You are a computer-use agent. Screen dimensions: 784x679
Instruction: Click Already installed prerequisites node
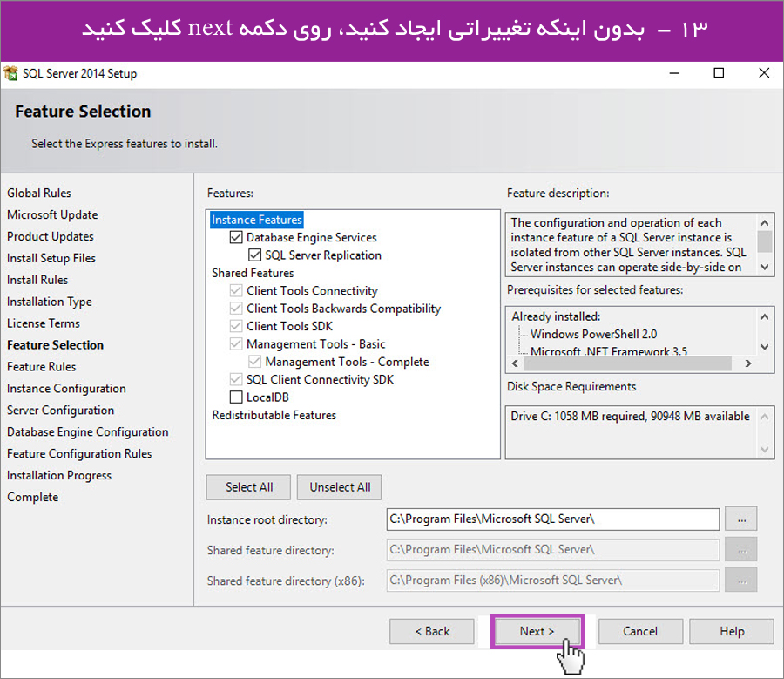pos(556,316)
